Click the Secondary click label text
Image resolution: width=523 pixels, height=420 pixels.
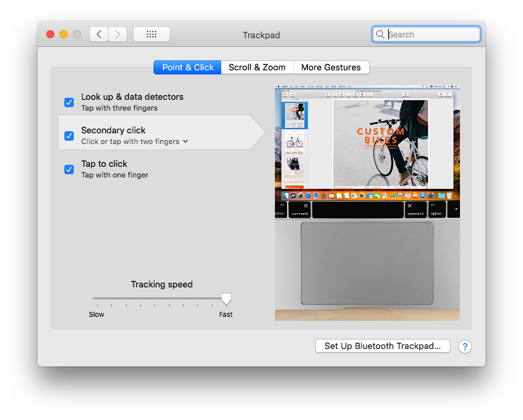(x=113, y=131)
